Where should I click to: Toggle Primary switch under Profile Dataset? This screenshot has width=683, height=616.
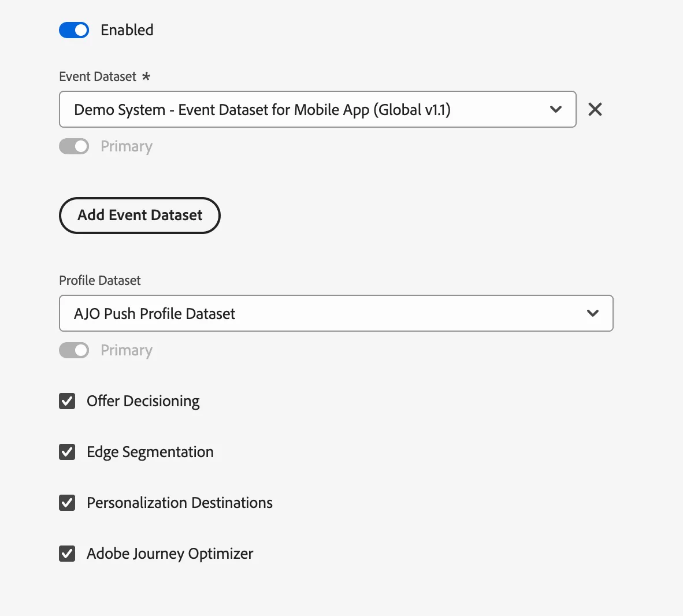(74, 350)
